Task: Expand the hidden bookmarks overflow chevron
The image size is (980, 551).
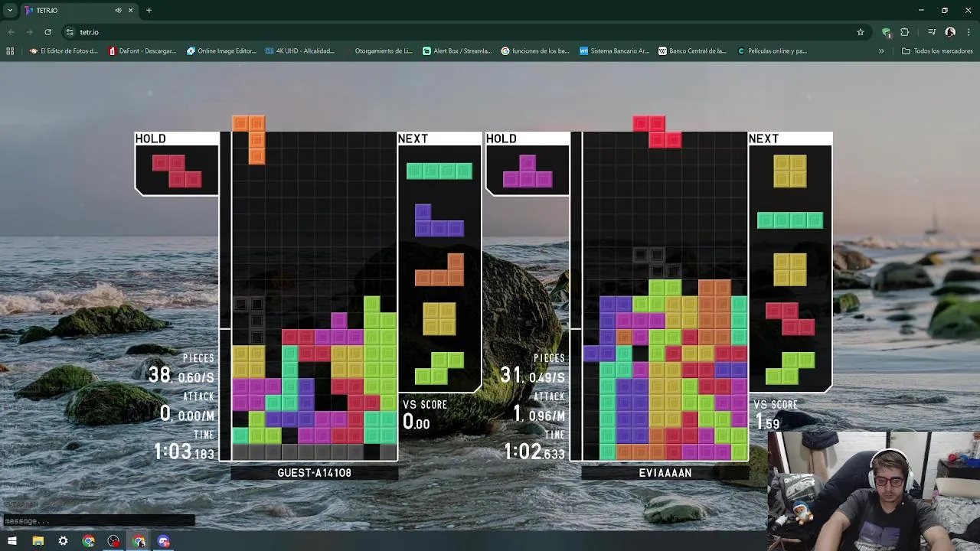Action: coord(881,51)
